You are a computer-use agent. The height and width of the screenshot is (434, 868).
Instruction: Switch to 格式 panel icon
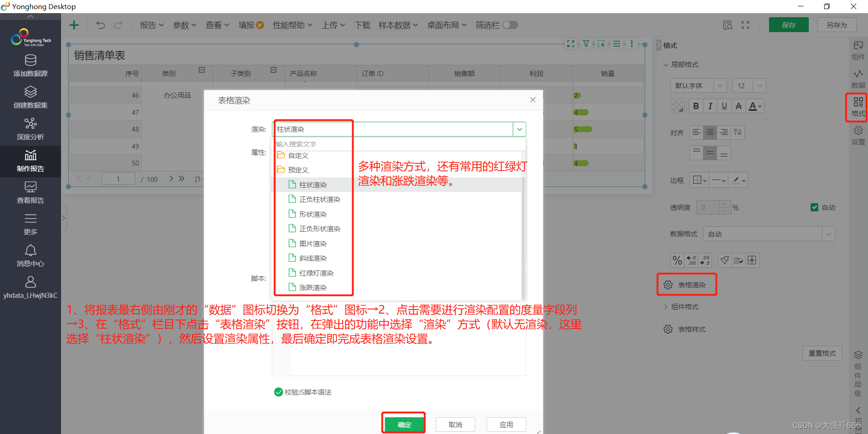pyautogui.click(x=858, y=107)
